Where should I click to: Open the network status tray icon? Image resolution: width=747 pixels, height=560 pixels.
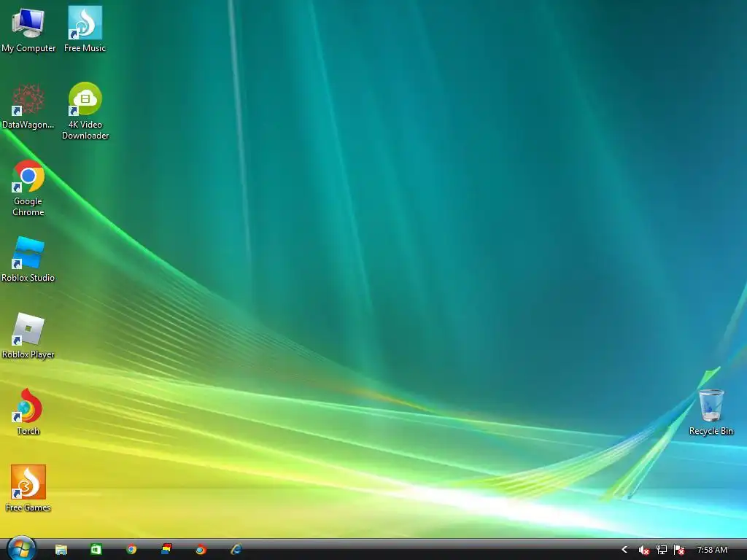pos(661,550)
